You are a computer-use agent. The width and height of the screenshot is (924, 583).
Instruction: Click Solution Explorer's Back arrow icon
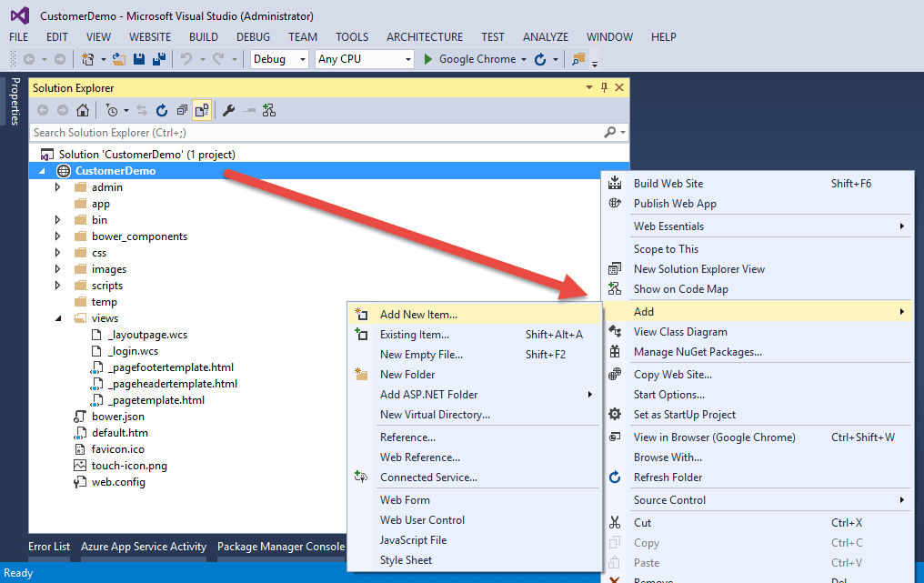43,110
